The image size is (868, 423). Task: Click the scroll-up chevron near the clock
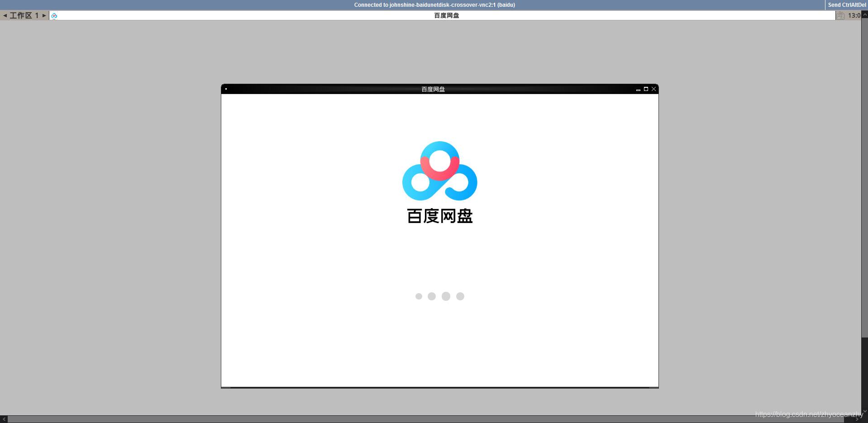point(864,15)
